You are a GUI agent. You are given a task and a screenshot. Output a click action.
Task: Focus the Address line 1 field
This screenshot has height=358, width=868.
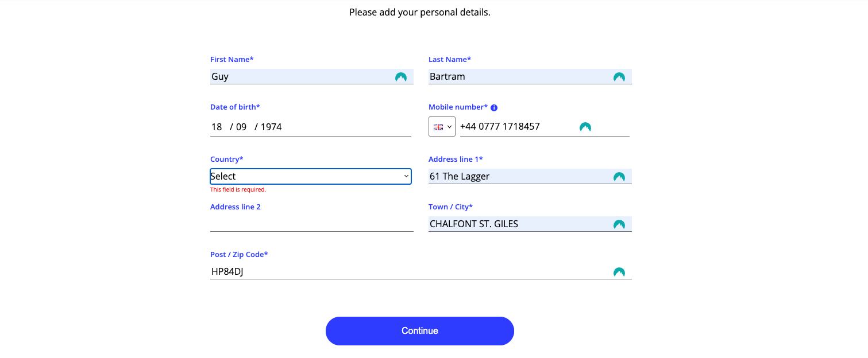click(x=517, y=177)
